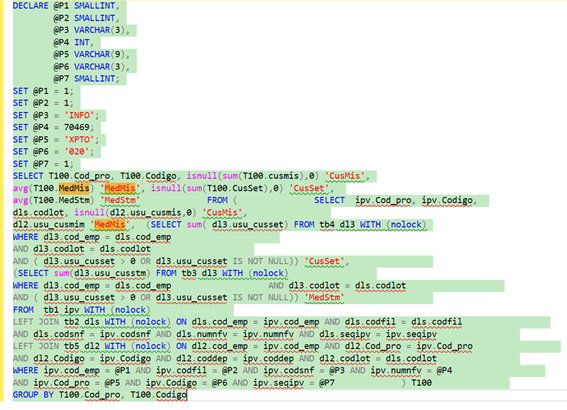
Task: Place cursor on GROUP BY keyword
Action: [x=33, y=395]
